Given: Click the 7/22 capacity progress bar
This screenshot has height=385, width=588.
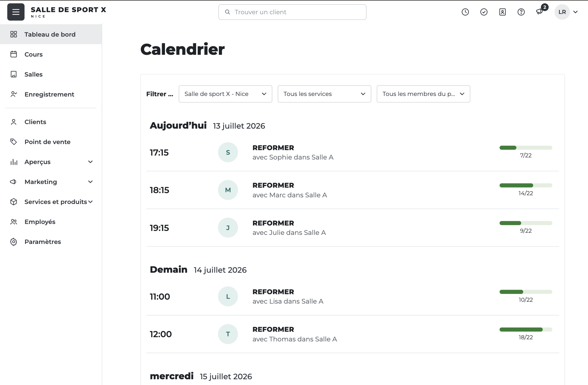Looking at the screenshot, I should [526, 148].
